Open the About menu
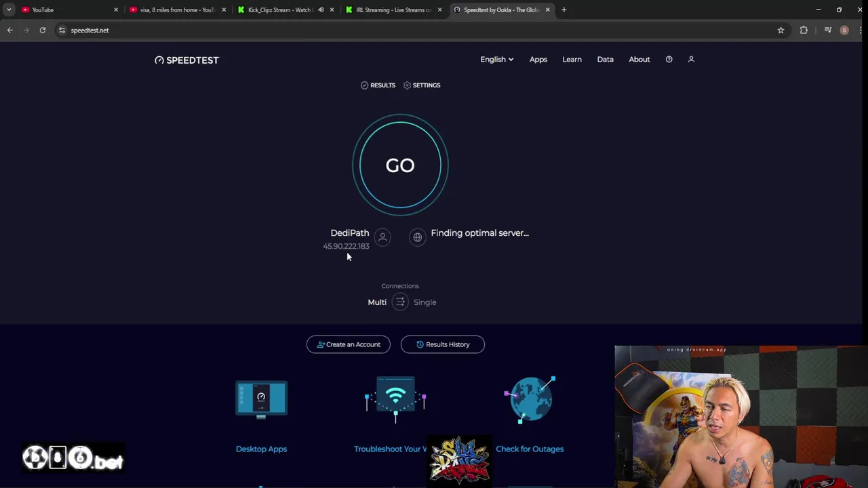The height and width of the screenshot is (488, 868). [639, 60]
